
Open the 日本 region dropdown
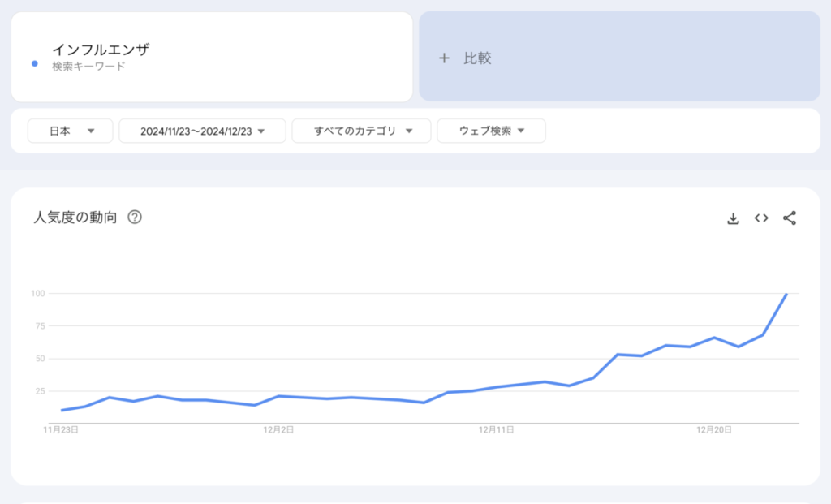click(x=70, y=131)
